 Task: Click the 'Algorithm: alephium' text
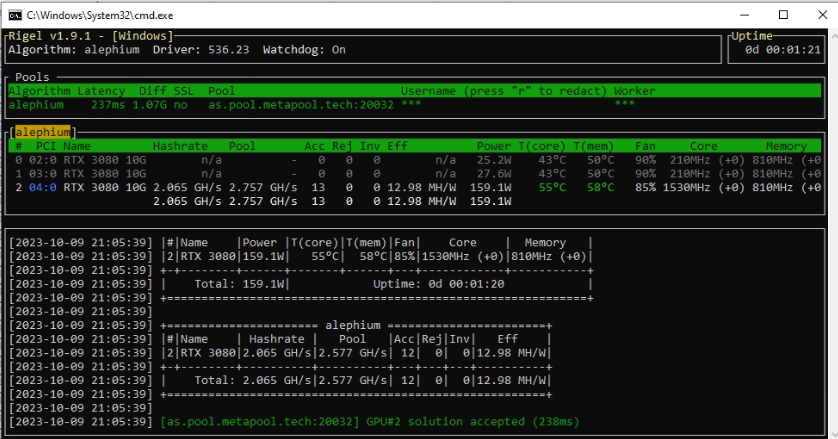[74, 50]
